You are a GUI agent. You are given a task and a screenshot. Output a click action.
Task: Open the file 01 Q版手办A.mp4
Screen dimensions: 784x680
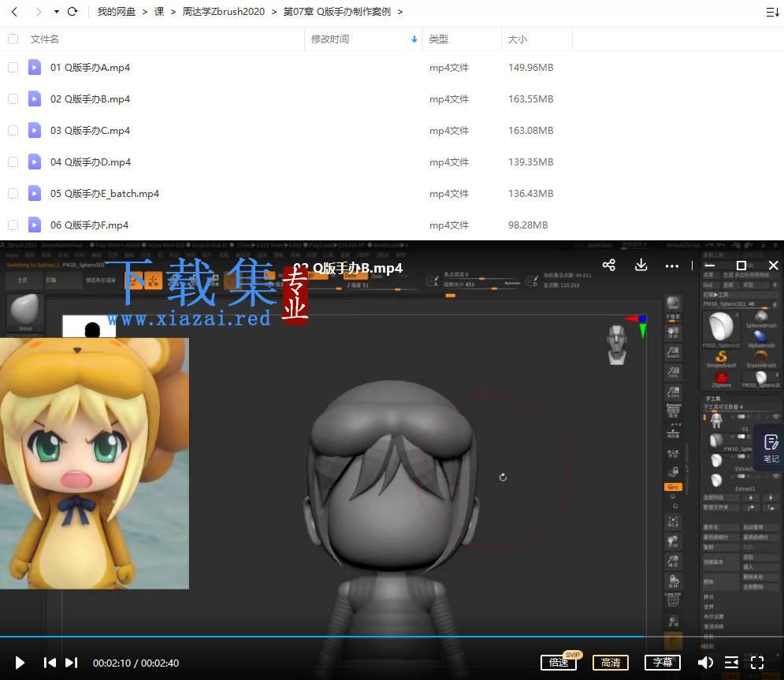click(90, 68)
